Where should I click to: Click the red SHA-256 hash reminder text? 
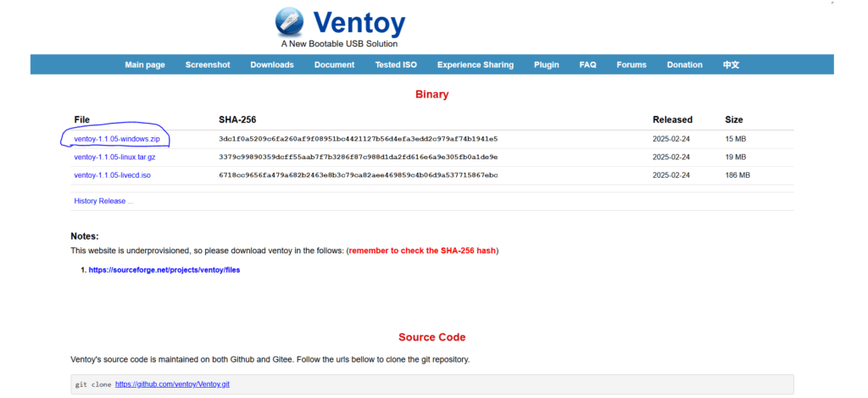click(422, 251)
